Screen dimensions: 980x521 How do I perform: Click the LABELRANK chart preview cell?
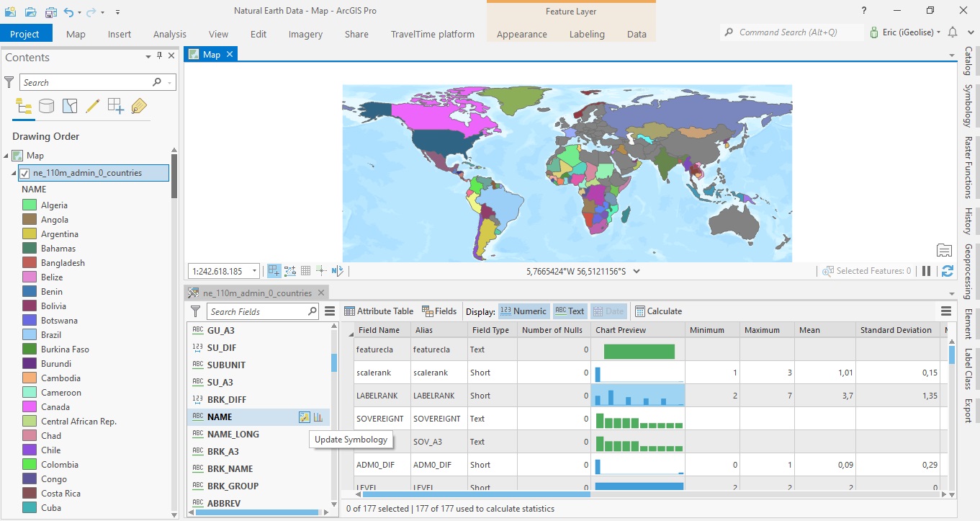[637, 396]
